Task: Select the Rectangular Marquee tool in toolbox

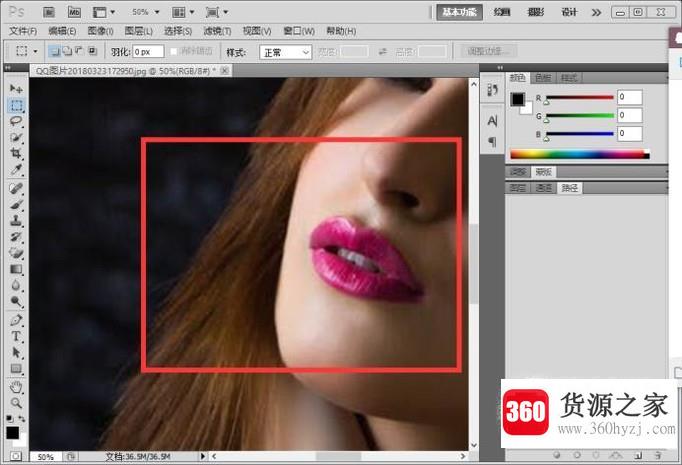Action: (x=16, y=105)
